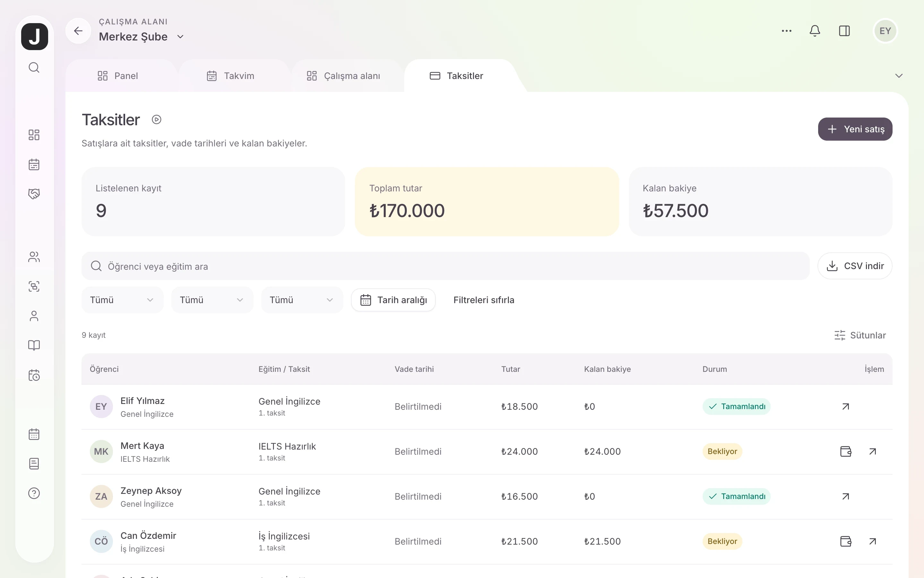Open the sidebar document list icon

point(34,464)
